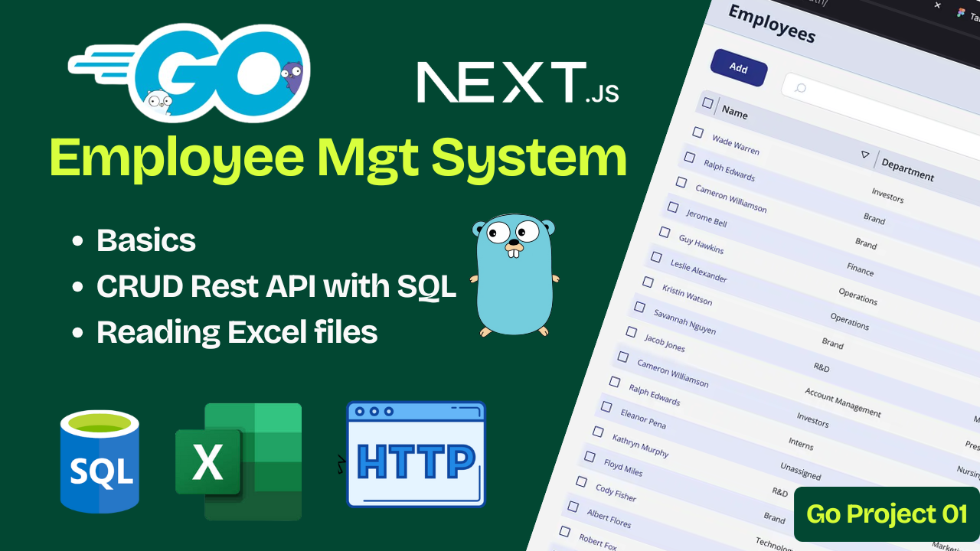Viewport: 980px width, 551px height.
Task: Click the Department column header
Action: click(x=907, y=168)
